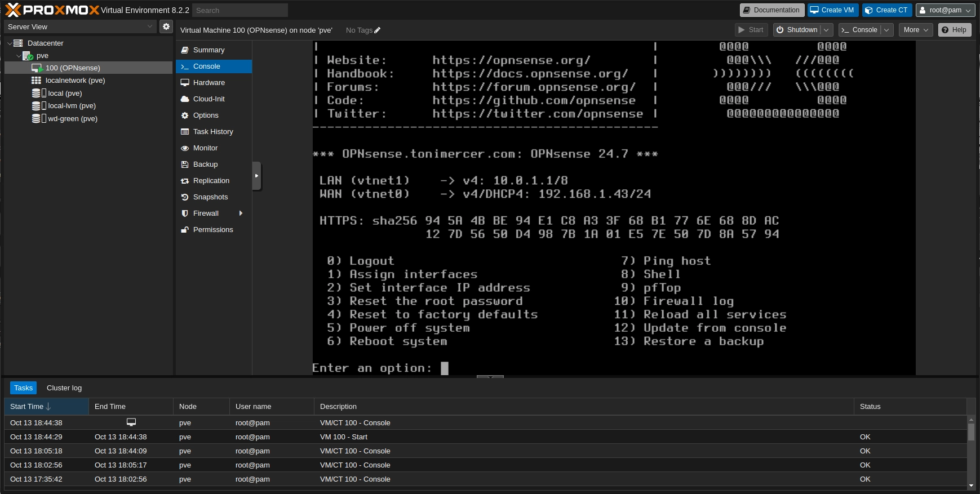Click the pve node icon
This screenshot has width=980, height=494.
[x=28, y=55]
